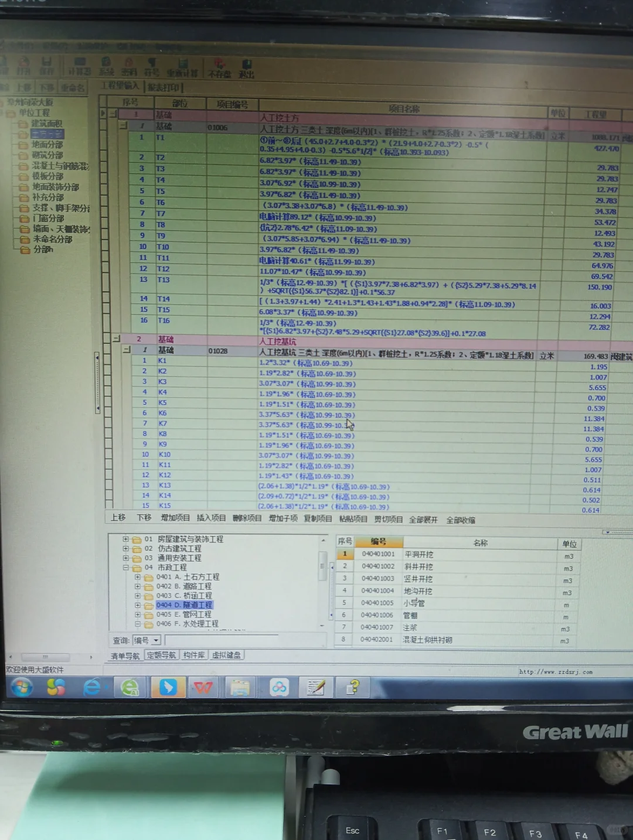Collapse the row 2 人工挖基坑 group
Image resolution: width=633 pixels, height=840 pixels.
[x=116, y=339]
